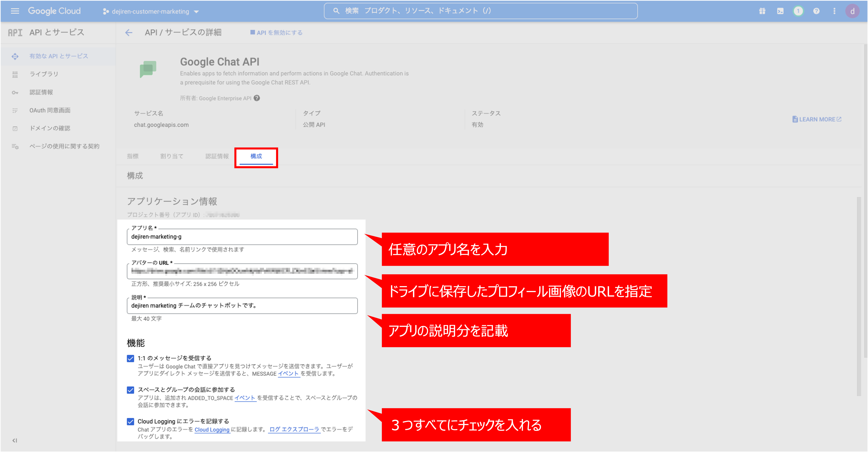This screenshot has width=868, height=452.
Task: Collapse the sidebar with bottom arrow
Action: [15, 440]
